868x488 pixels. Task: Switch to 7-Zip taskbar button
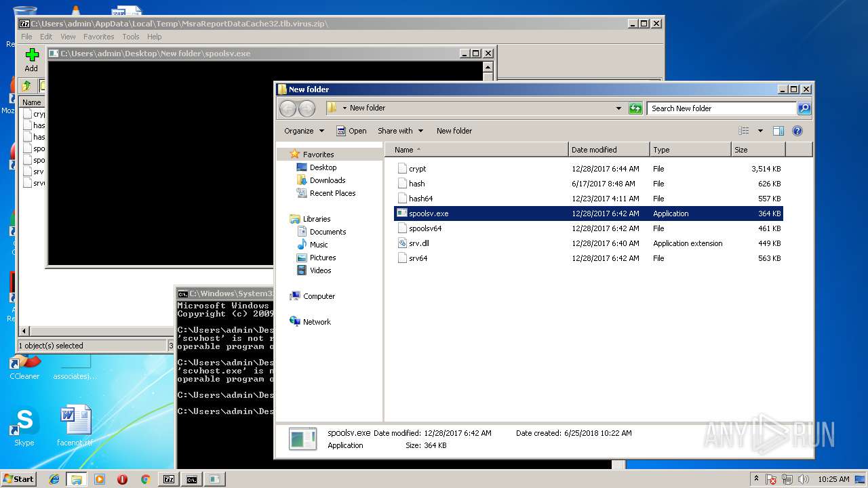[x=168, y=479]
